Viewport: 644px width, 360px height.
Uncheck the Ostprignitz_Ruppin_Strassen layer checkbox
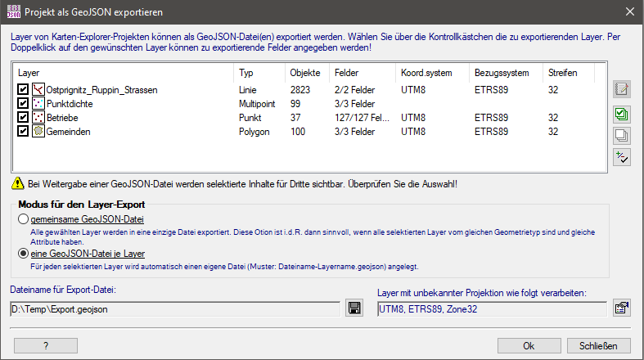[23, 89]
